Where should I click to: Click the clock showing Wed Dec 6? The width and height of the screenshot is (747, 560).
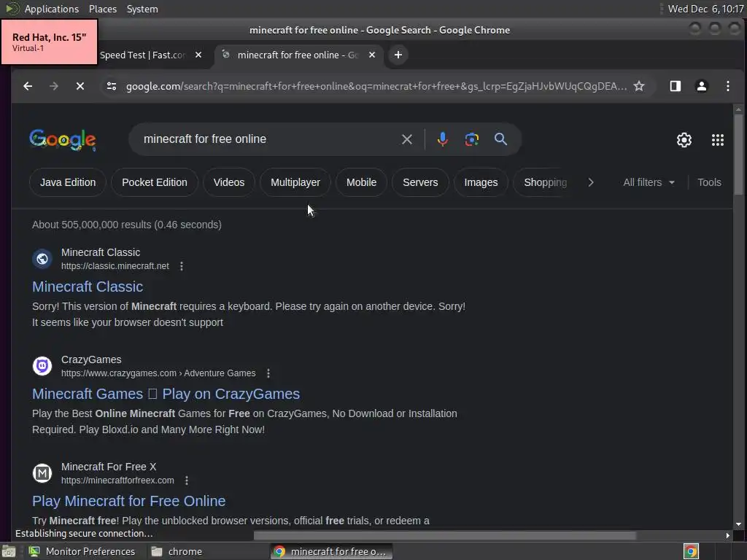(x=705, y=9)
